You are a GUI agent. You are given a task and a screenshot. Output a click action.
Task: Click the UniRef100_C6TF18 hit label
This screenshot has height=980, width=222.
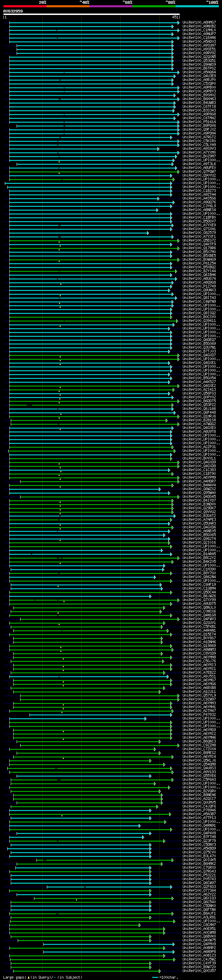(199, 106)
